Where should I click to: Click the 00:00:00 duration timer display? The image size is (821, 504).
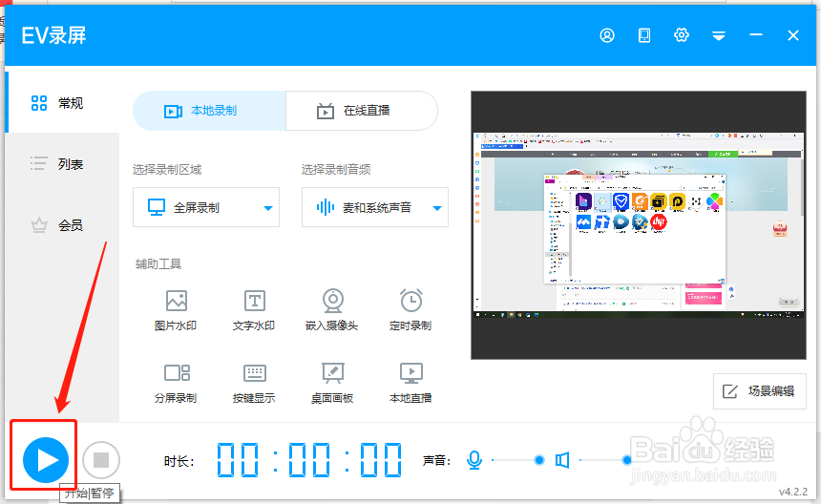(x=309, y=460)
